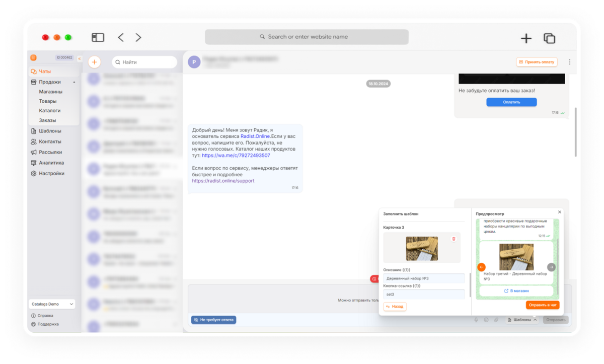Expand the 'Шаблоны' templates dropdown in message bar

click(x=522, y=320)
